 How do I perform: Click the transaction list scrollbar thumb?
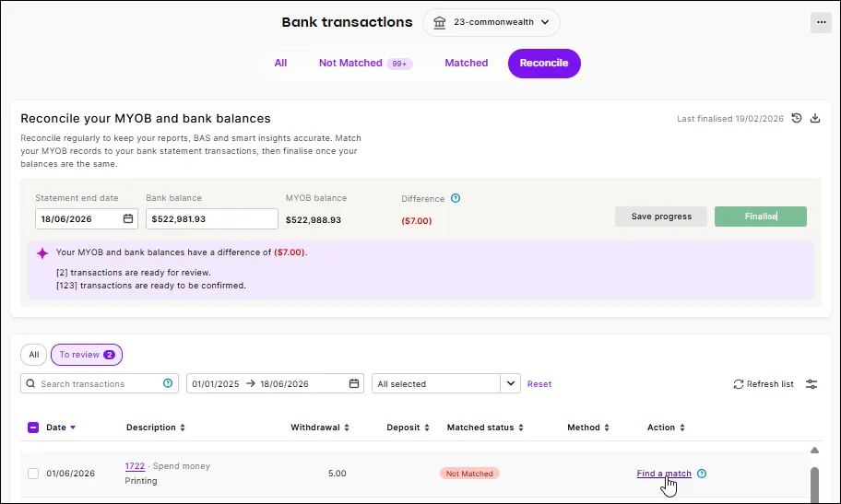(x=814, y=486)
